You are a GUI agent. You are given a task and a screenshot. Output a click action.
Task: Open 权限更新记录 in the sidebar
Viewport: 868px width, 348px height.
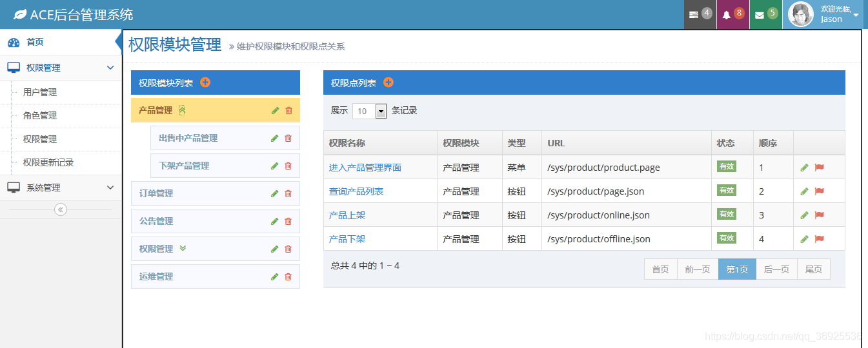(48, 162)
